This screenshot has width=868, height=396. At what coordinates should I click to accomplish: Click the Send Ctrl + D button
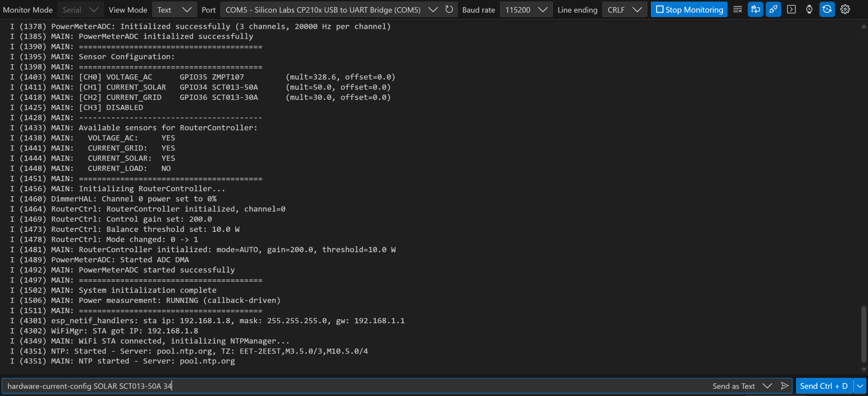[x=824, y=386]
